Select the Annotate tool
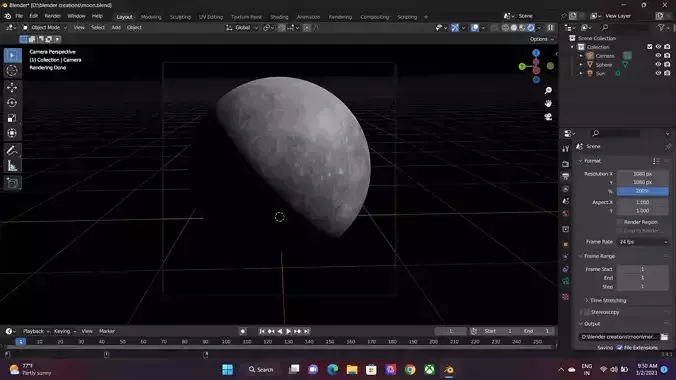This screenshot has height=380, width=676. click(x=12, y=151)
